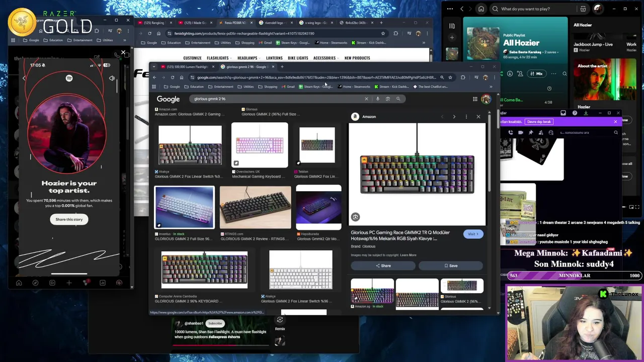Expand Flashlights menu on Fenix site
The width and height of the screenshot is (644, 362).
pyautogui.click(x=219, y=58)
